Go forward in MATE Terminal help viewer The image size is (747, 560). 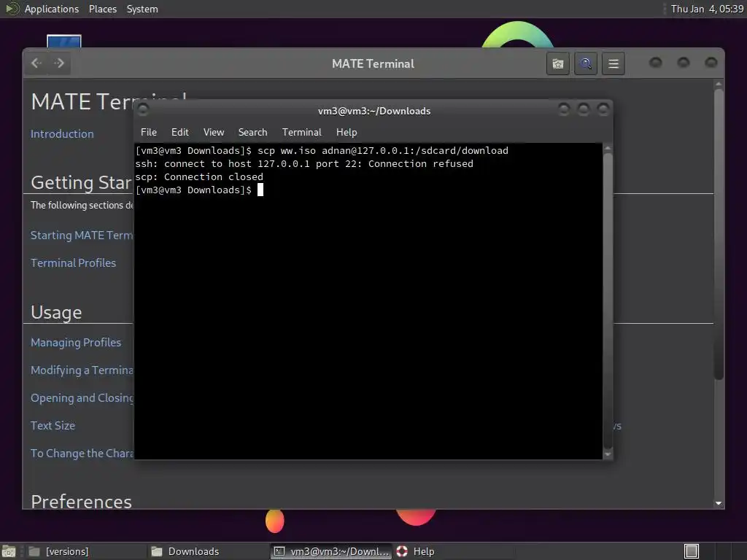point(59,63)
